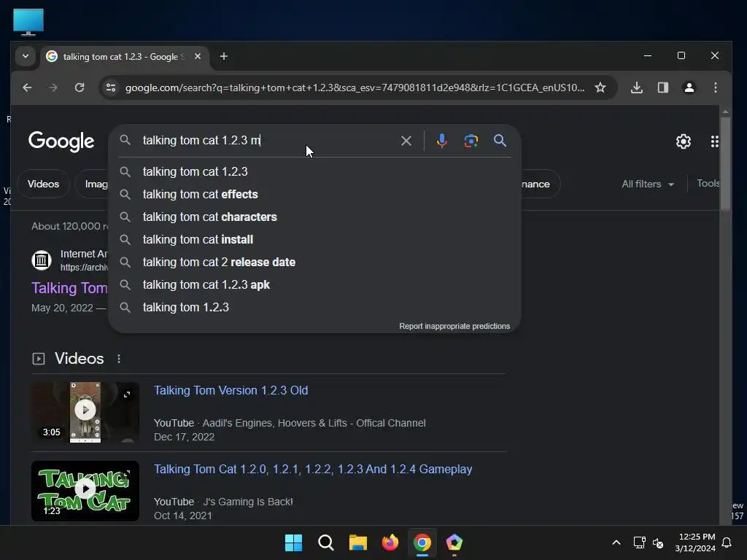Open Chrome downloads icon

coord(636,87)
